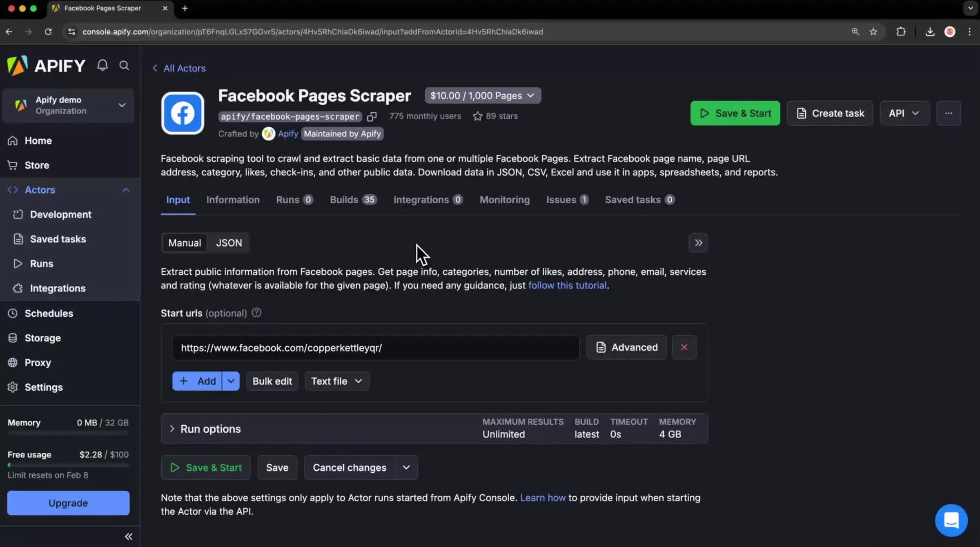Collapse the right panel with double-chevron icon

698,243
